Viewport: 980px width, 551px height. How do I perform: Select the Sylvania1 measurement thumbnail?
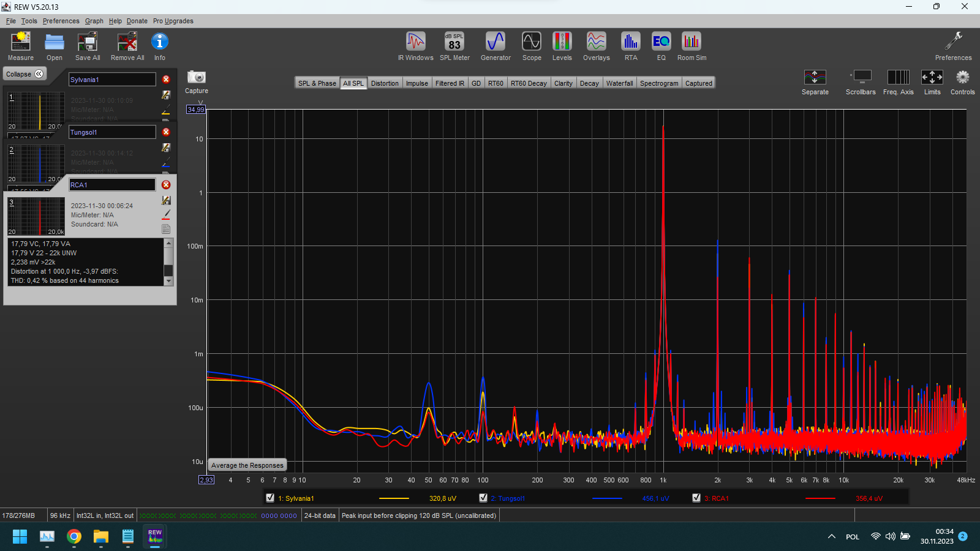point(36,111)
